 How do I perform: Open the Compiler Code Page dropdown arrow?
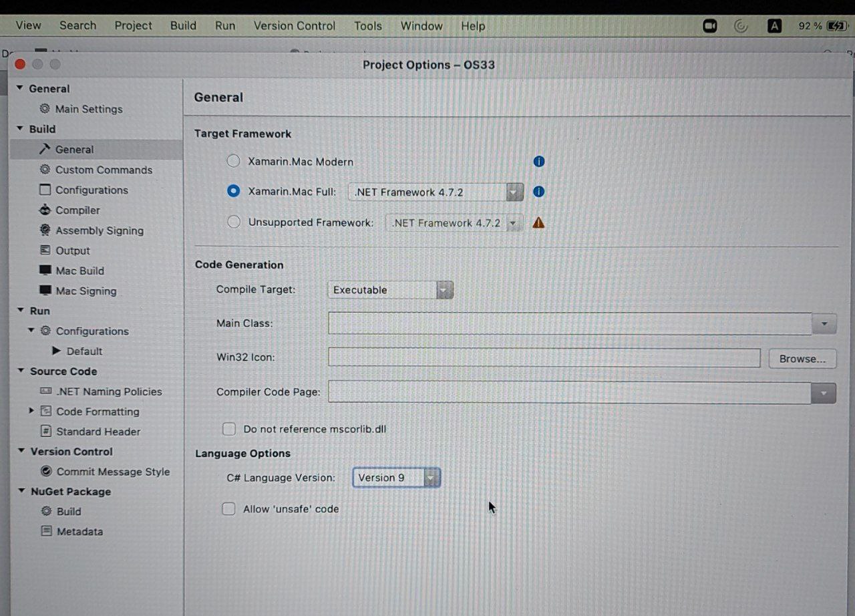(x=824, y=392)
